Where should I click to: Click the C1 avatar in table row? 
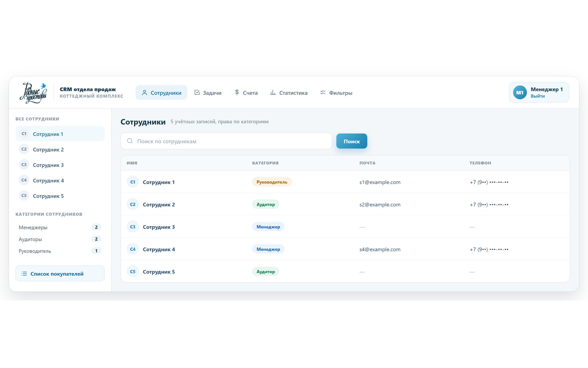pyautogui.click(x=133, y=182)
